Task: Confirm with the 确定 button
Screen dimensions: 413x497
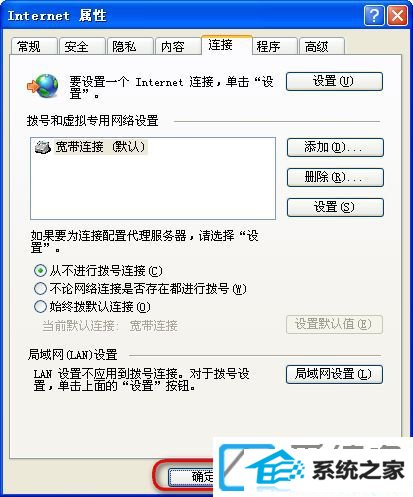Action: (x=191, y=477)
